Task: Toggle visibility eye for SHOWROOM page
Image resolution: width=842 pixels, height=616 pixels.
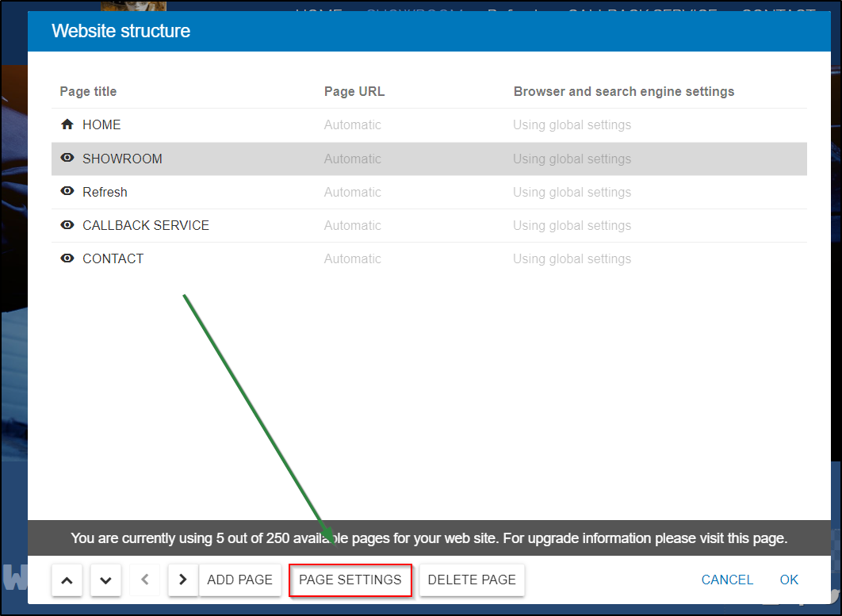Action: click(67, 159)
